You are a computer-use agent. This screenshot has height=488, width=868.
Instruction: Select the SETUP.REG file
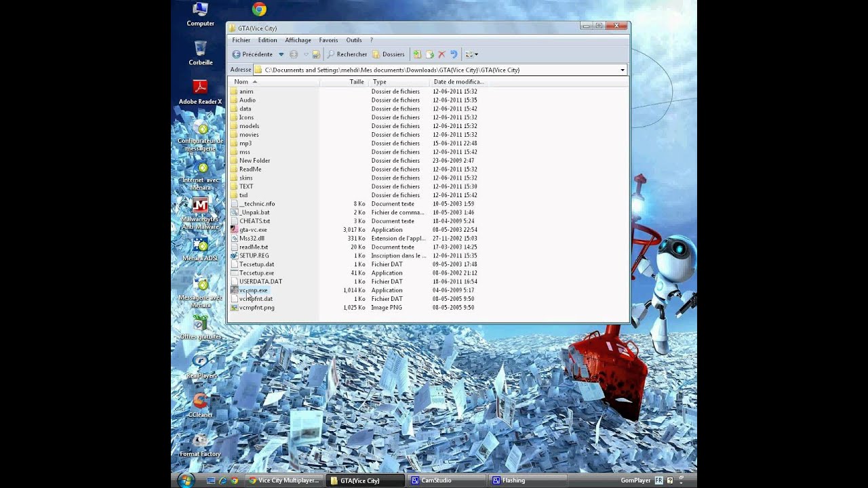point(250,256)
